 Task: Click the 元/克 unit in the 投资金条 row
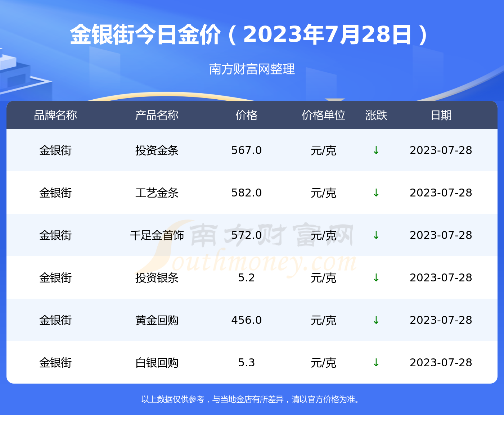324,150
